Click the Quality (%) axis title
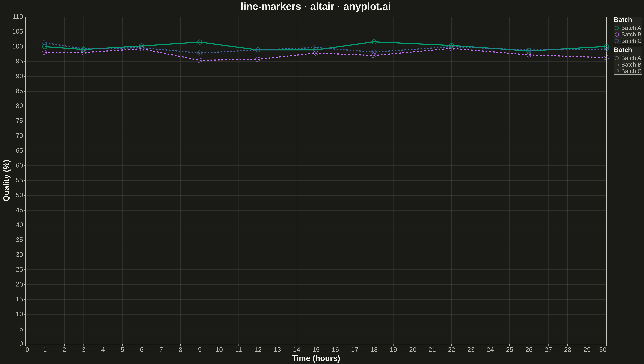The width and height of the screenshot is (644, 364). click(x=7, y=180)
